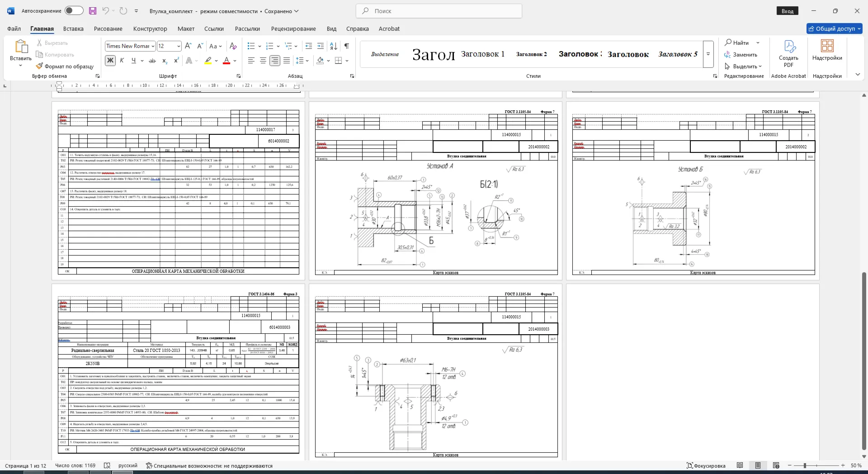Switch to Web Layout view icon
This screenshot has height=474, width=868.
776,465
